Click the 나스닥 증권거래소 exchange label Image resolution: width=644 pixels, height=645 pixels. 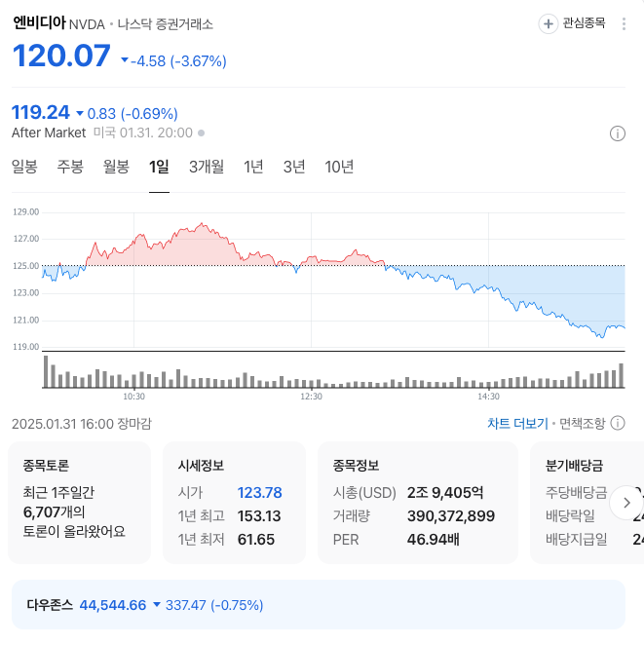pos(166,23)
